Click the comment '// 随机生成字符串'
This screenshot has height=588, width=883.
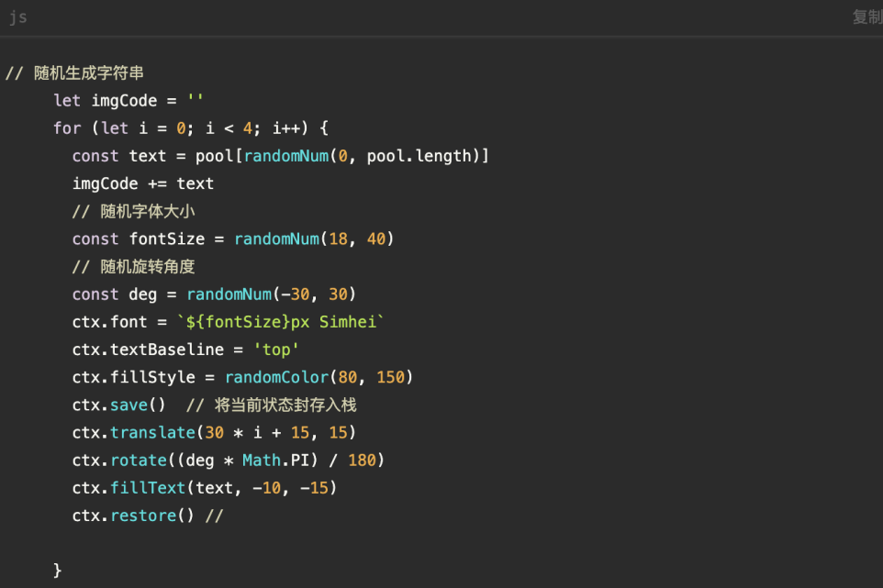click(x=74, y=73)
